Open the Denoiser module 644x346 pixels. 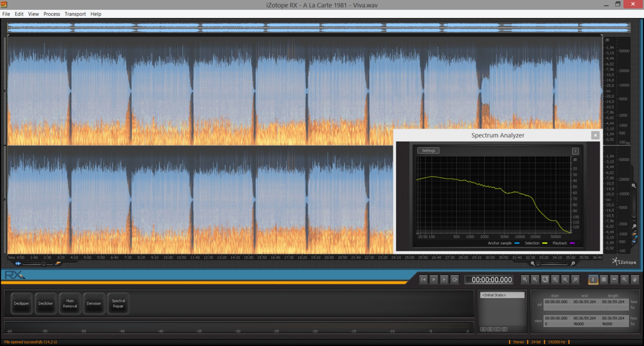tap(94, 304)
